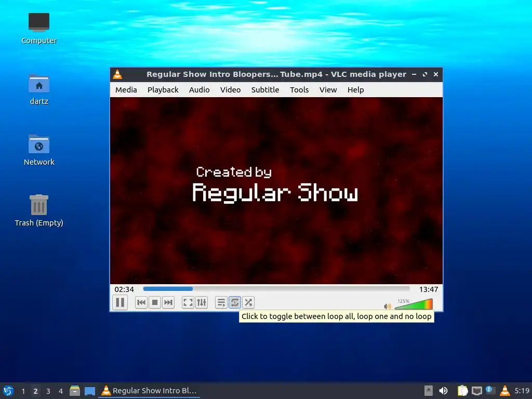Image resolution: width=532 pixels, height=399 pixels.
Task: Click elapsed time 02:34 label
Action: (x=124, y=289)
